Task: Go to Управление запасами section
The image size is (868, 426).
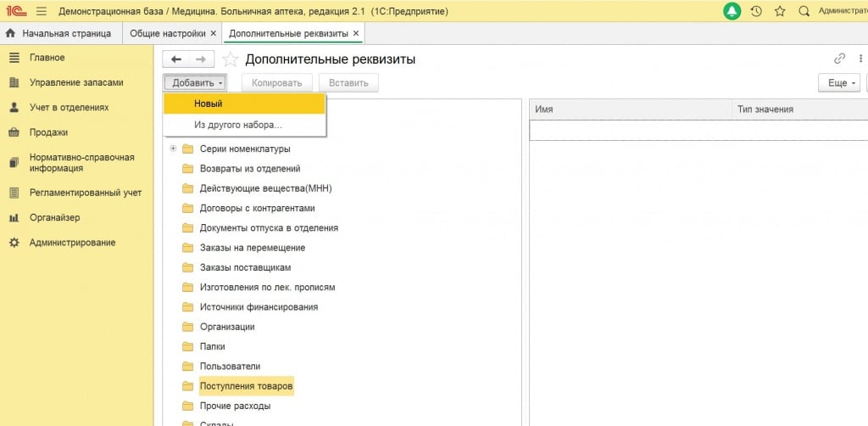Action: [76, 82]
